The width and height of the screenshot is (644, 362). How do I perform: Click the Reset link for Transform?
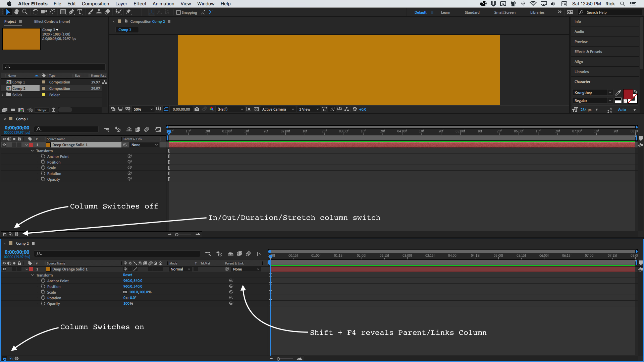tap(127, 275)
